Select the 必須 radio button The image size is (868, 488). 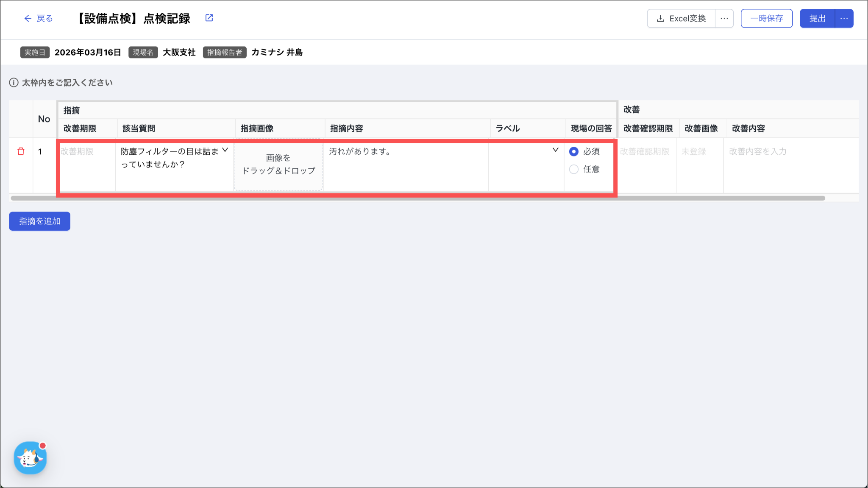coord(574,151)
